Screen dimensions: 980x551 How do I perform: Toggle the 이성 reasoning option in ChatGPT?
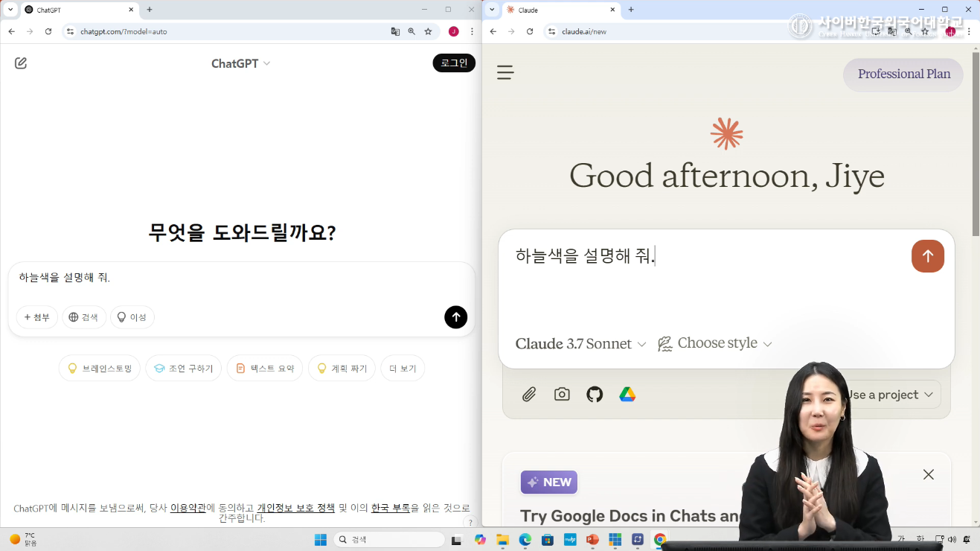[132, 317]
